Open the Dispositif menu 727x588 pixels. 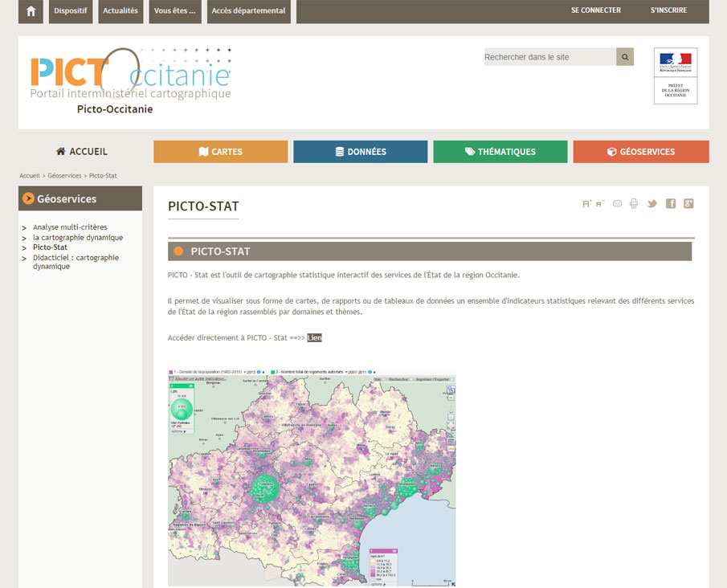pos(71,11)
